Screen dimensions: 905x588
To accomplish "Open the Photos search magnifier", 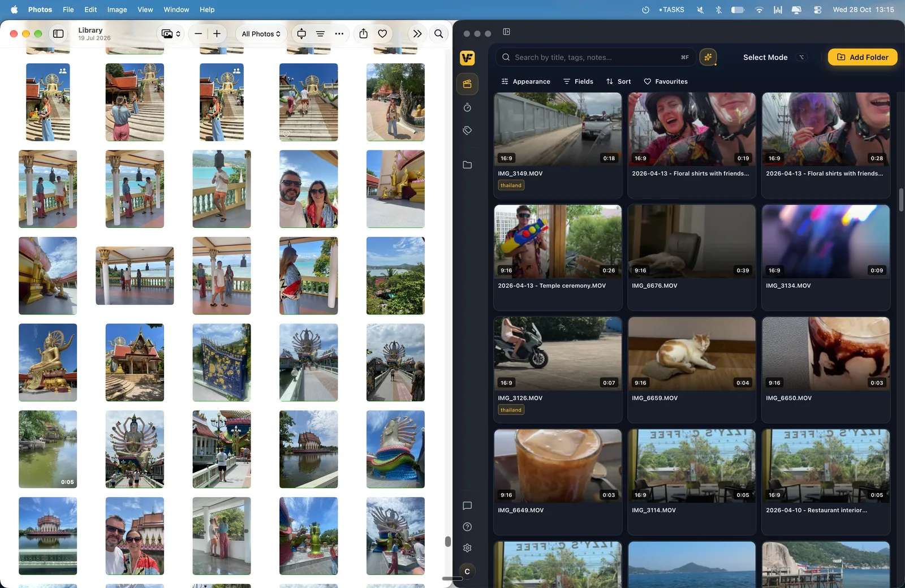I will [438, 34].
